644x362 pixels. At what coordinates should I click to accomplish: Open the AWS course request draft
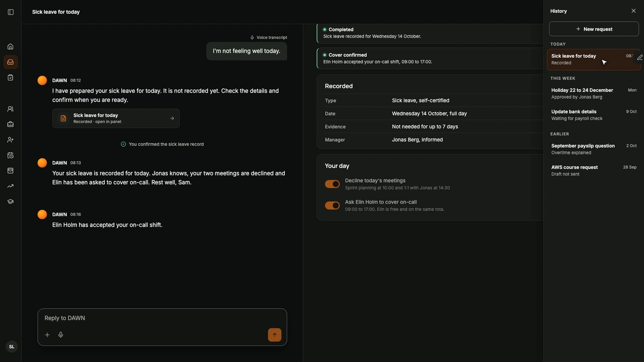click(594, 171)
